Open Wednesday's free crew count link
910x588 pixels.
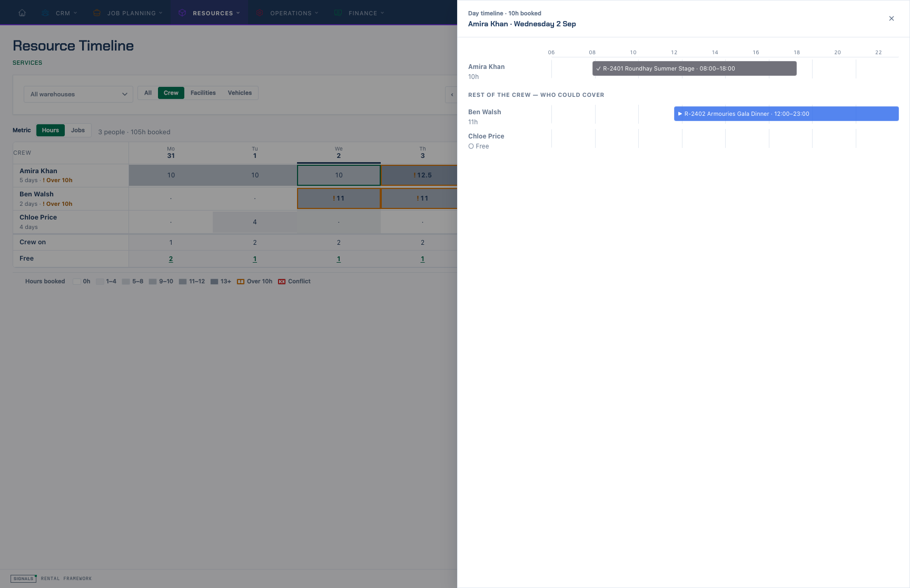pos(339,259)
